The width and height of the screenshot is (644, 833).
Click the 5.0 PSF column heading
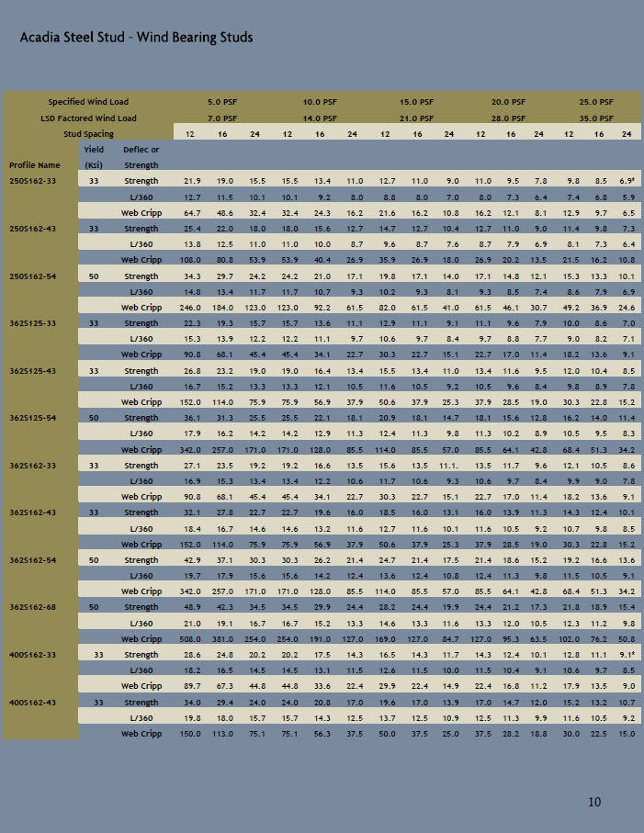(x=221, y=102)
